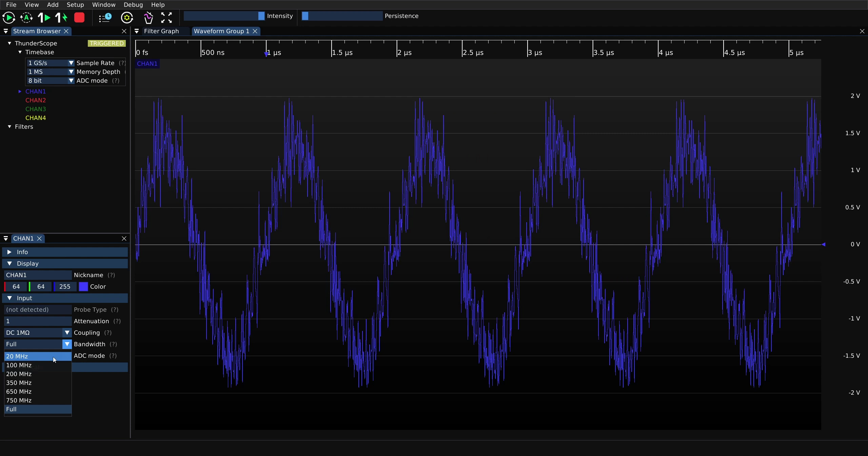Screen dimensions: 868x456
Task: Collapse the Timebase tree node
Action: [20, 52]
